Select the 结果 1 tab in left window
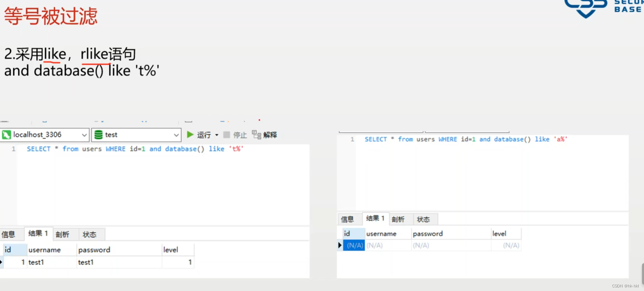Viewport: 644px width, 291px height. point(38,234)
